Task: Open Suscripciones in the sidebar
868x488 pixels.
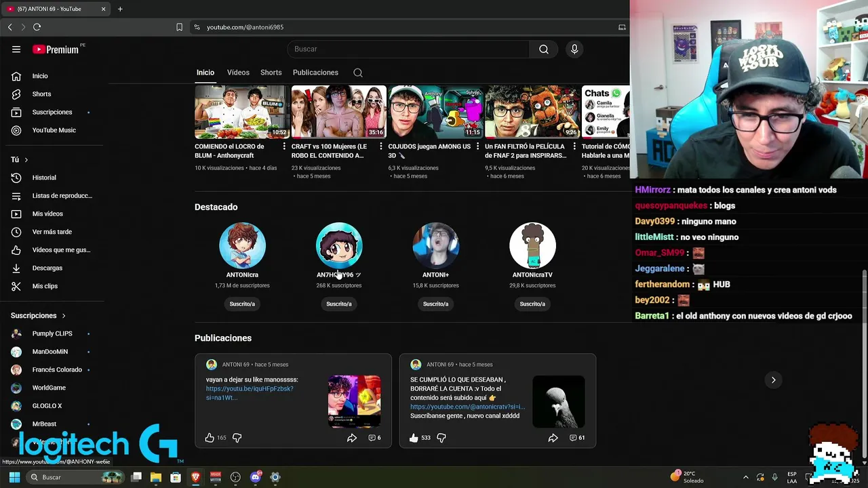Action: coord(52,112)
